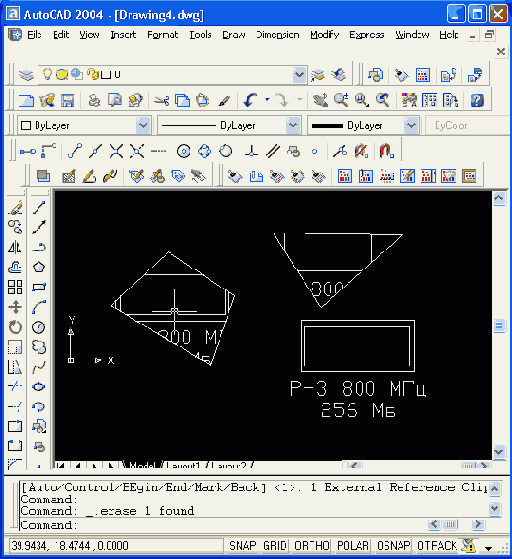Toggle OSNAP in status bar
512x559 pixels.
(393, 546)
